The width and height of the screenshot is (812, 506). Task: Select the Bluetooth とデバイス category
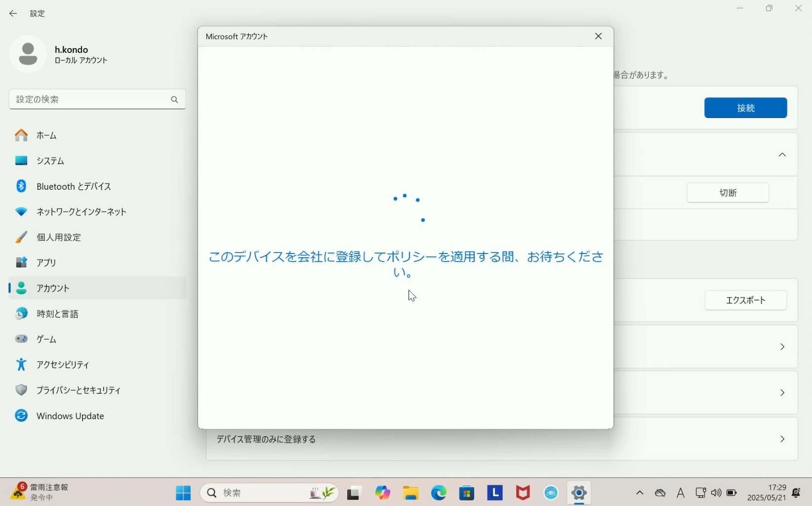coord(73,186)
